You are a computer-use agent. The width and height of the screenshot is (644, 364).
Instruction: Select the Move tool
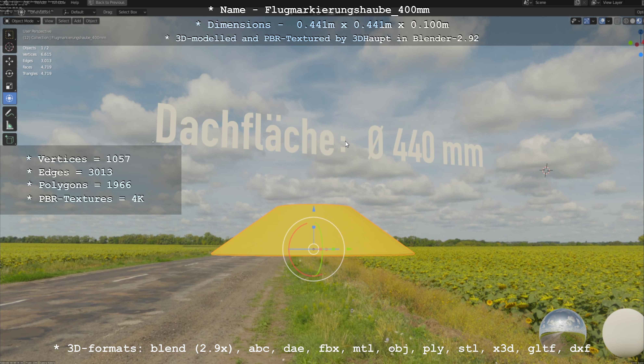coord(9,61)
